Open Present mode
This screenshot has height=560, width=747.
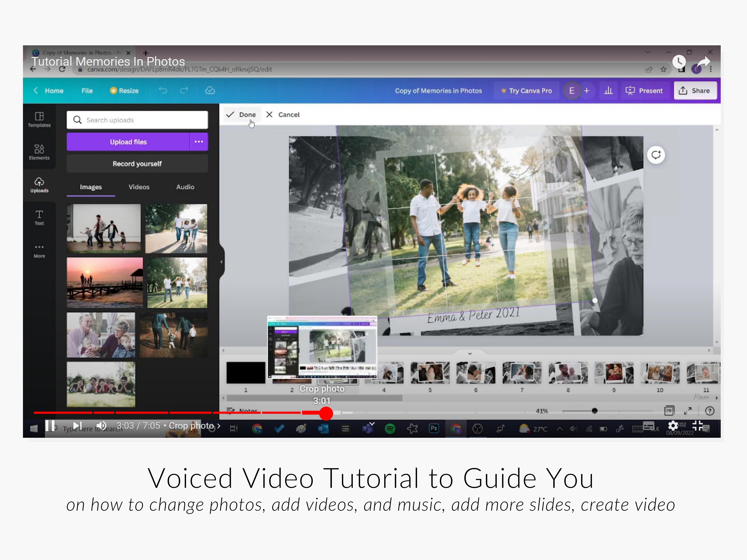644,90
